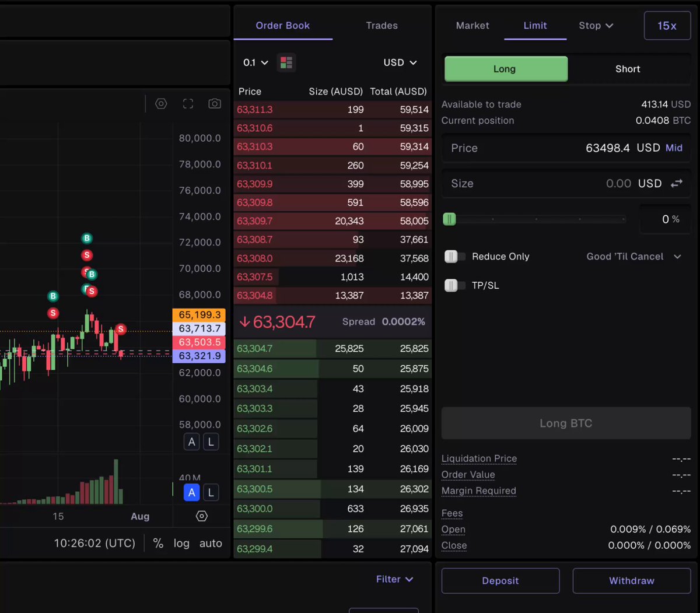This screenshot has width=700, height=613.
Task: Click the Deposit button
Action: [x=501, y=581]
